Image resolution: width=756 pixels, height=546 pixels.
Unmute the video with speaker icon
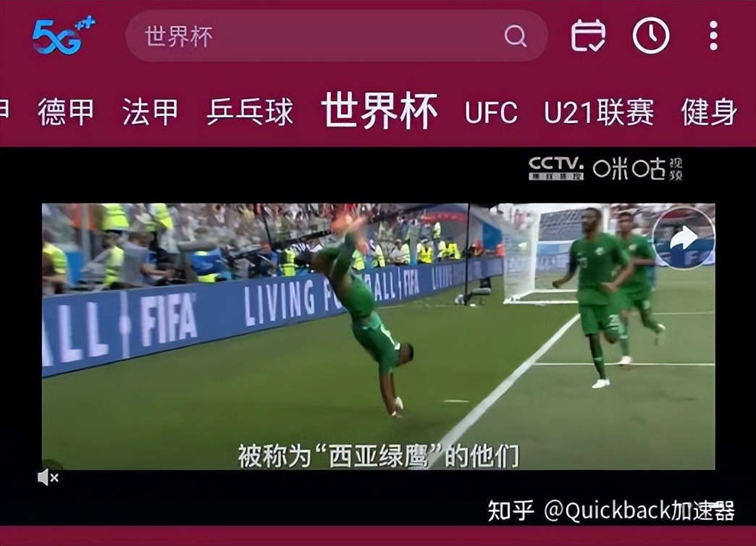pos(48,477)
